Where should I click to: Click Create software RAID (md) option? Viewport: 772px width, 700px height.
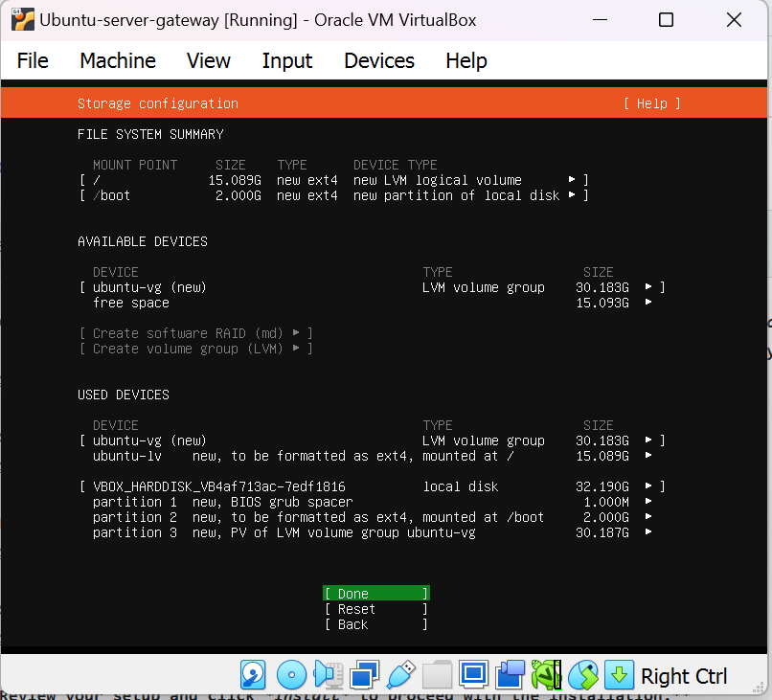[x=196, y=333]
